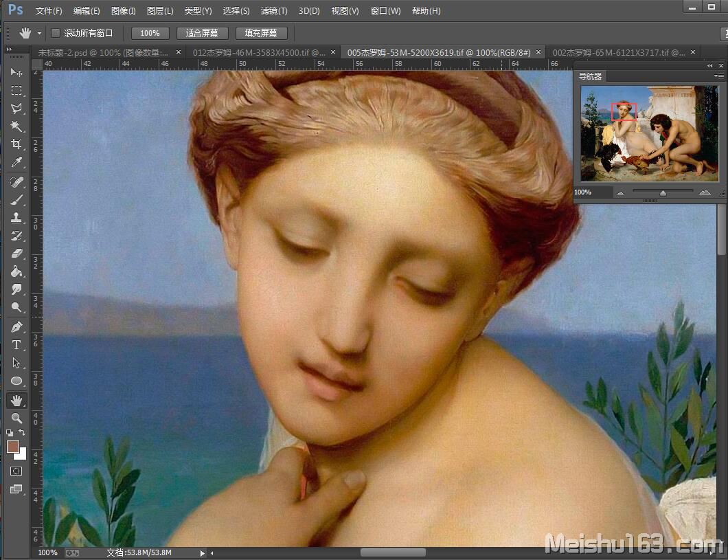The width and height of the screenshot is (728, 560).
Task: Select the History Brush tool
Action: point(16,236)
